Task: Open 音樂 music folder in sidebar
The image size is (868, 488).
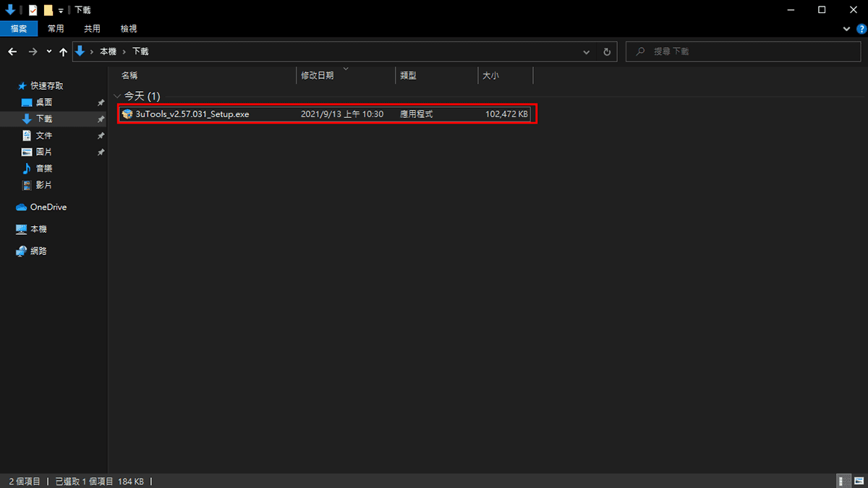Action: point(43,168)
